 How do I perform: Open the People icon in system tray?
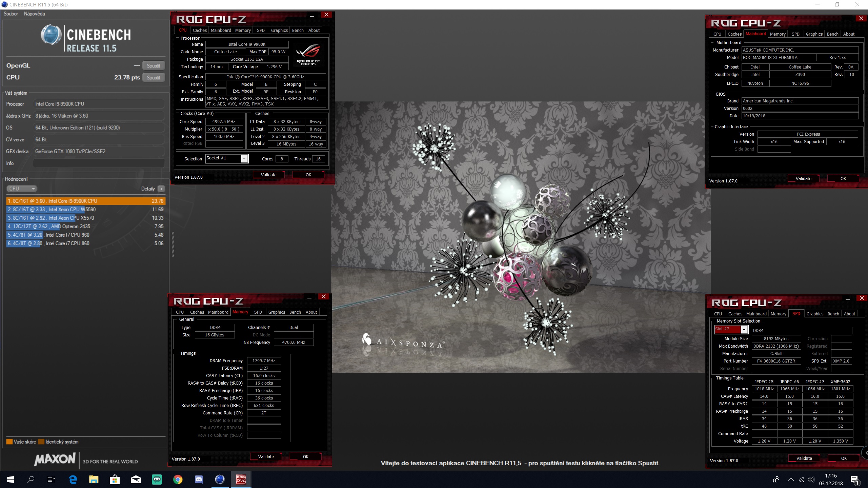click(775, 480)
